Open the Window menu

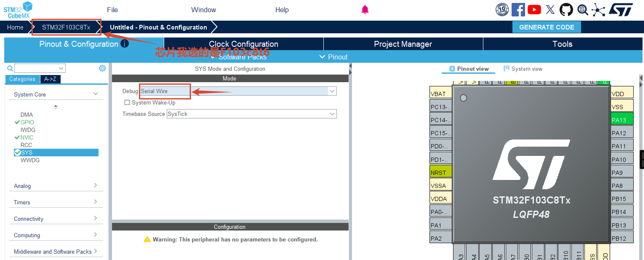click(x=204, y=10)
